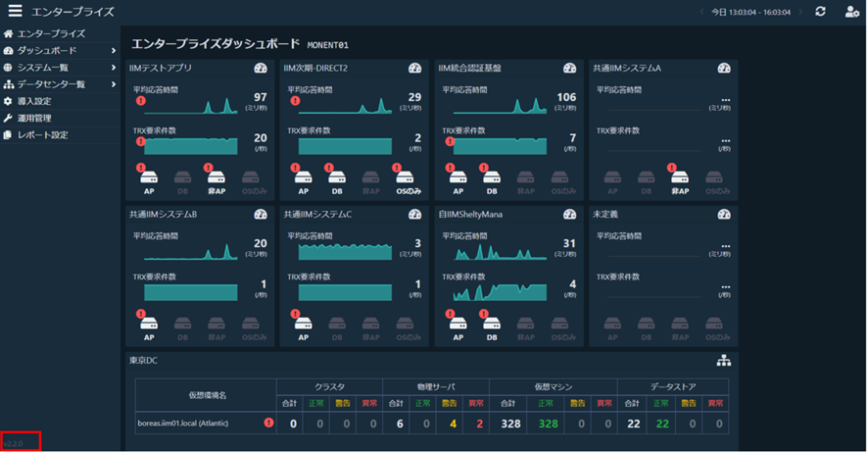
Task: Click the alert icon beside boreas.iim01.local row
Action: pyautogui.click(x=268, y=423)
